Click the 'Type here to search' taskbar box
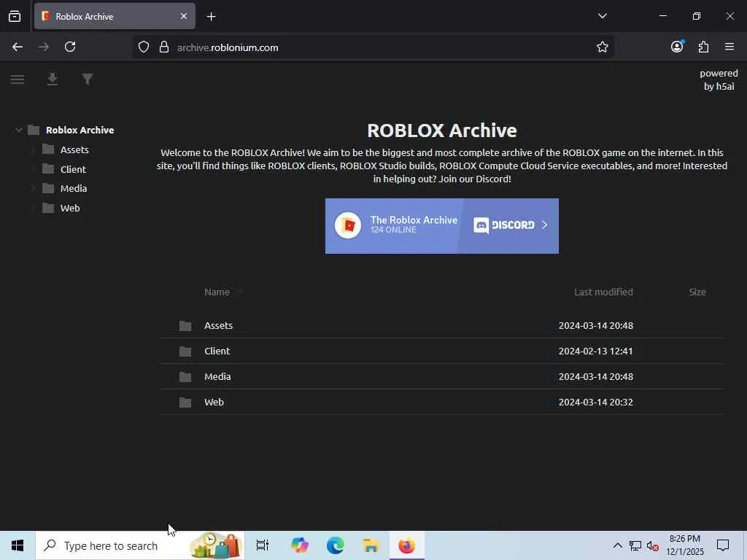This screenshot has width=747, height=560. tap(140, 545)
